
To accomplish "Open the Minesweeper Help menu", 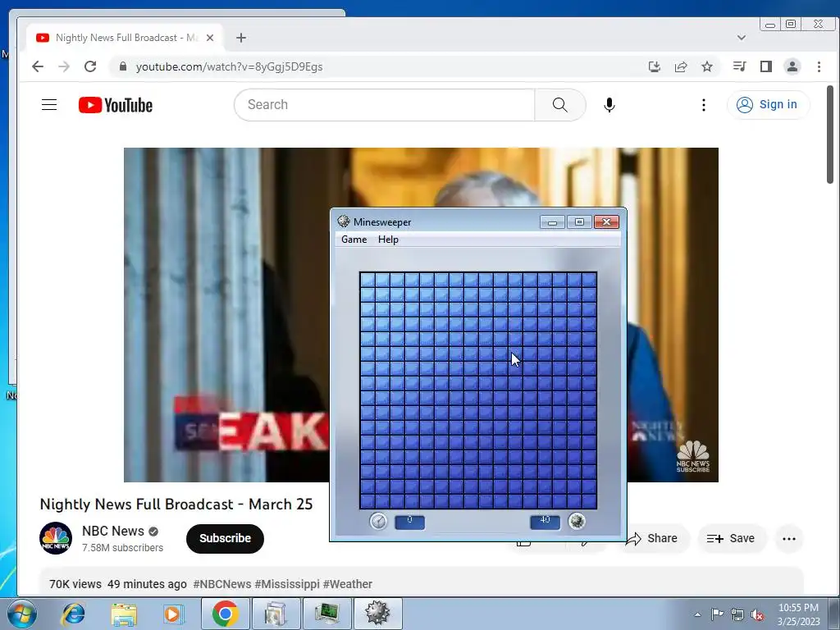I will coord(388,240).
